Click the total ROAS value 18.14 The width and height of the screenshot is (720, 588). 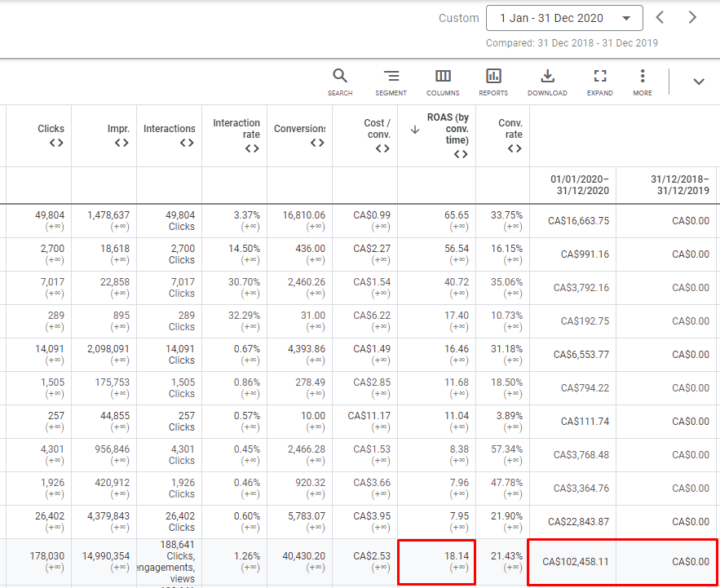coord(457,556)
